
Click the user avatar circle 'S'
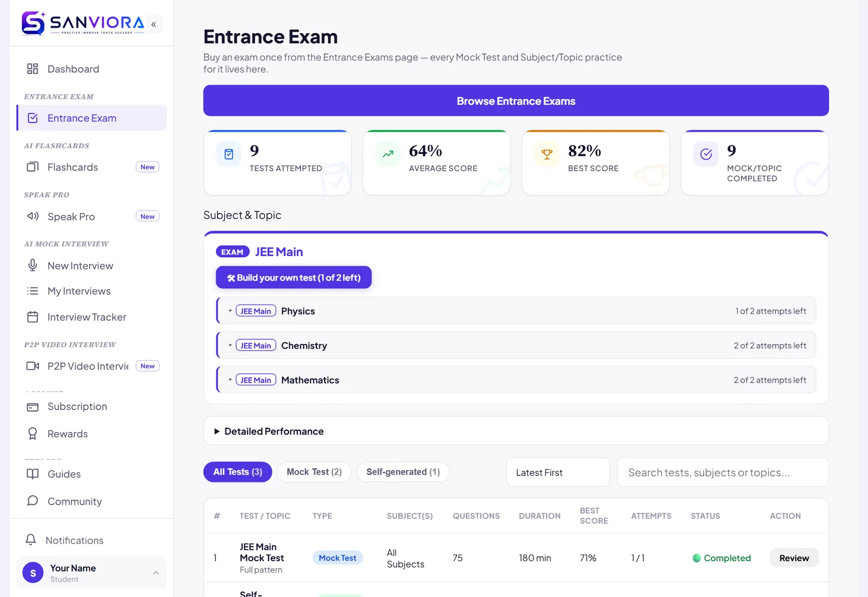[33, 573]
